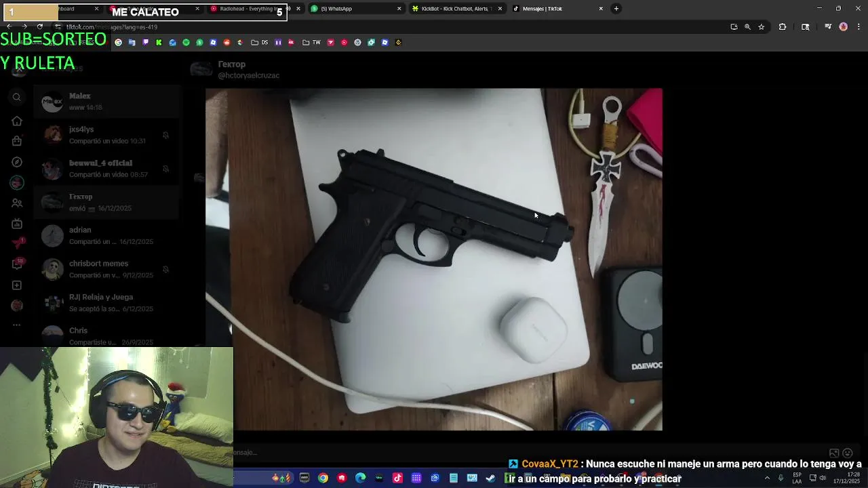Screen dimensions: 868x488
Task: Click the volume icon in system tray
Action: [823, 478]
